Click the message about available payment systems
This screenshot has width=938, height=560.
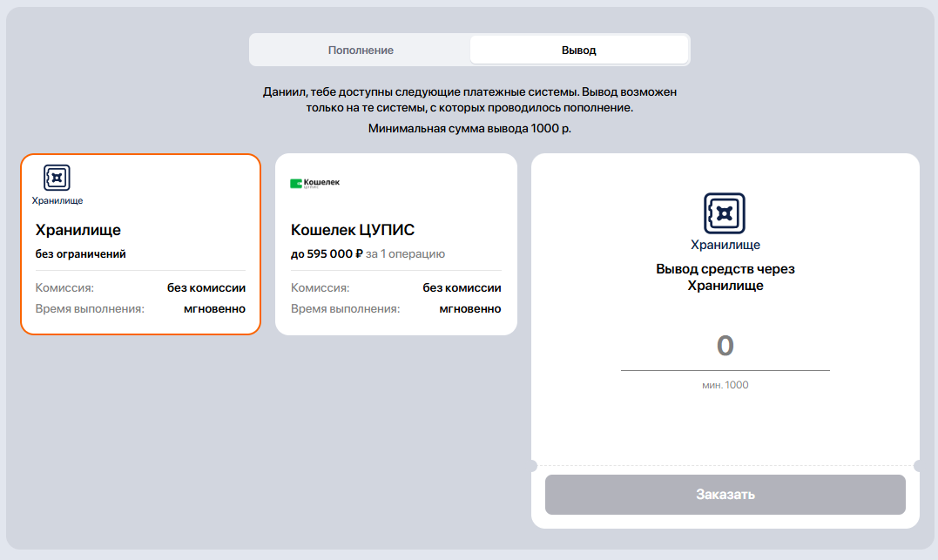(469, 99)
